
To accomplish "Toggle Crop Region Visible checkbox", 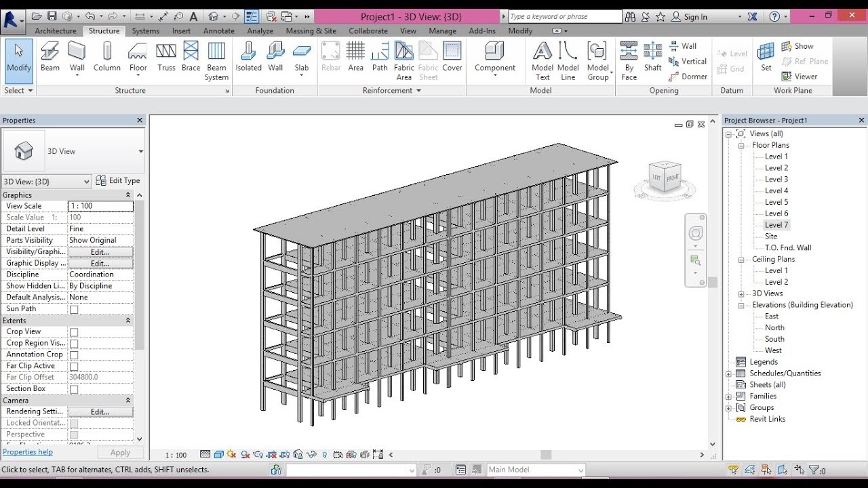I will coord(74,344).
